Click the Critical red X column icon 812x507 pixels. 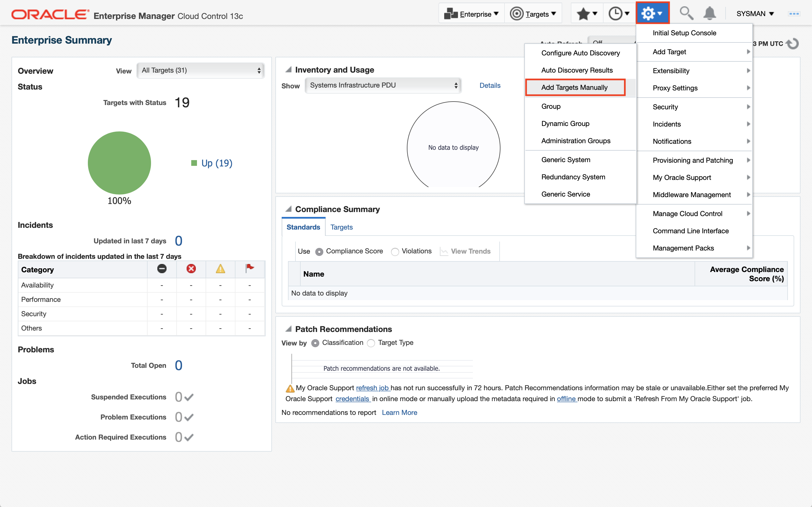[x=191, y=269]
